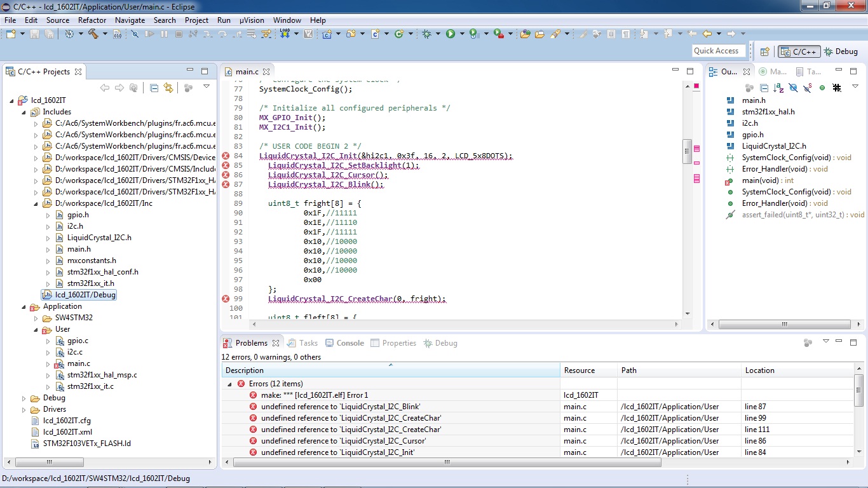Click the Path column header
The height and width of the screenshot is (488, 868).
[x=679, y=370]
